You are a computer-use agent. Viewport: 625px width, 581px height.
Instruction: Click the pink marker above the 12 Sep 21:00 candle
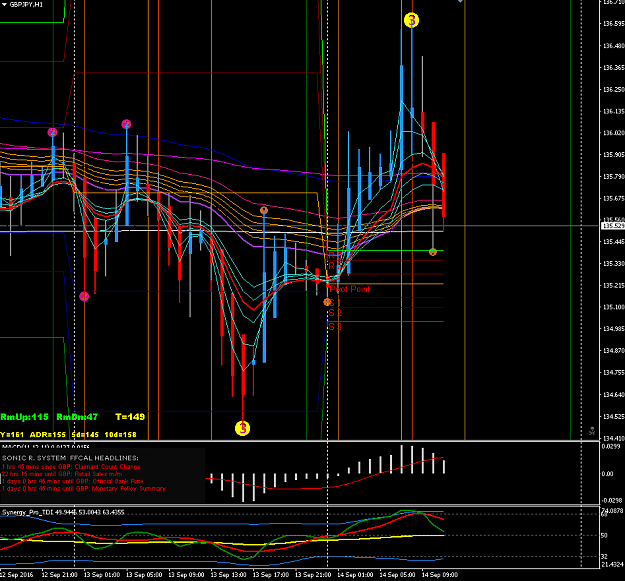(x=53, y=132)
